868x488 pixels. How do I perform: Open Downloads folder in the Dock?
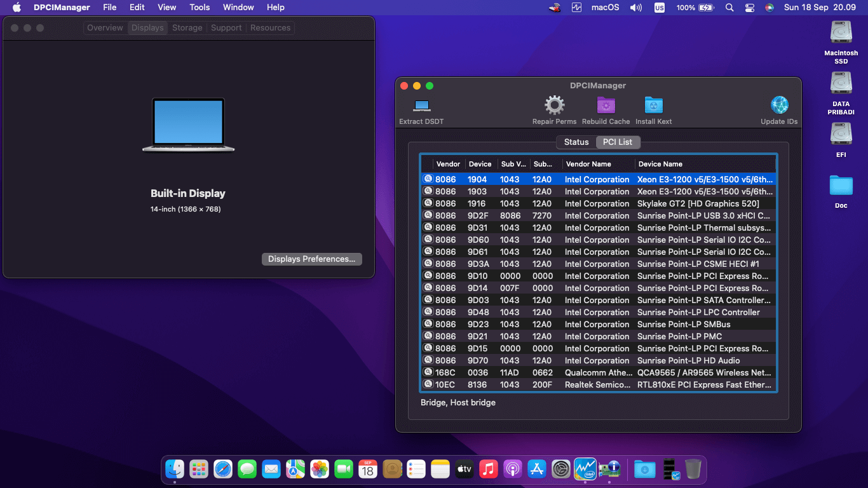tap(645, 469)
